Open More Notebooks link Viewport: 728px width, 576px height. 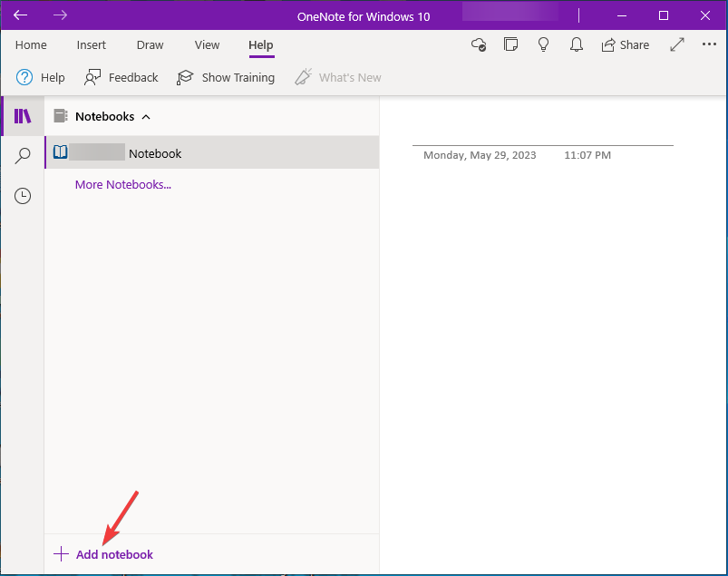pyautogui.click(x=123, y=184)
